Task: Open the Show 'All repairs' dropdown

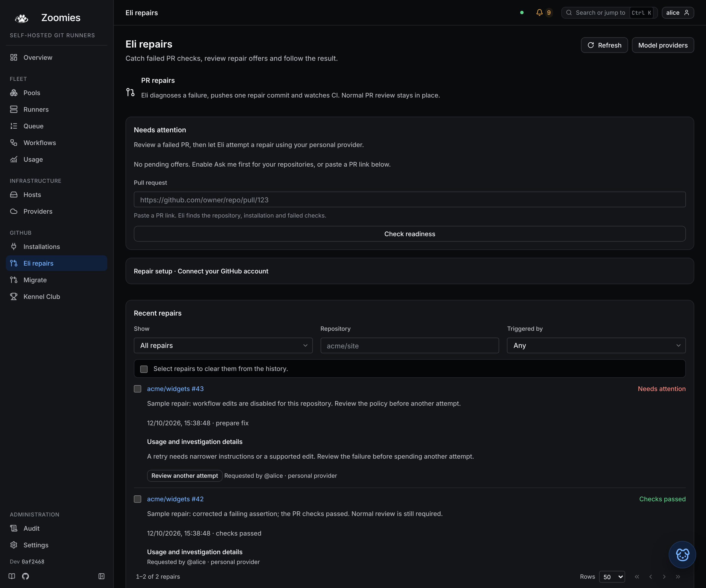Action: coord(223,345)
